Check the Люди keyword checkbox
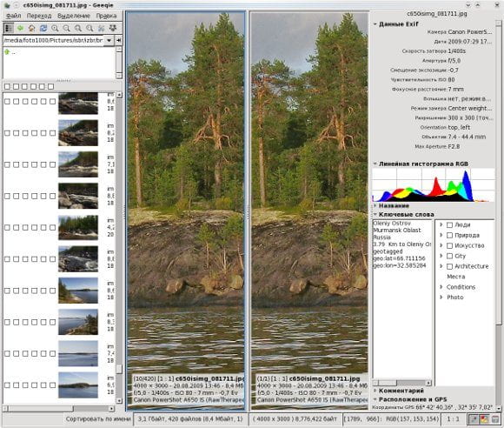504x428 pixels. [x=449, y=225]
